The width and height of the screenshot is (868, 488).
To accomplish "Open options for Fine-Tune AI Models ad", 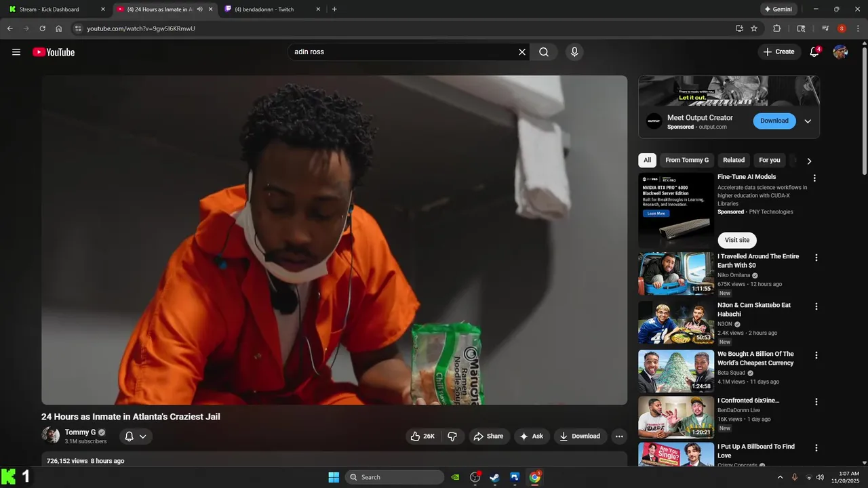I will point(814,178).
